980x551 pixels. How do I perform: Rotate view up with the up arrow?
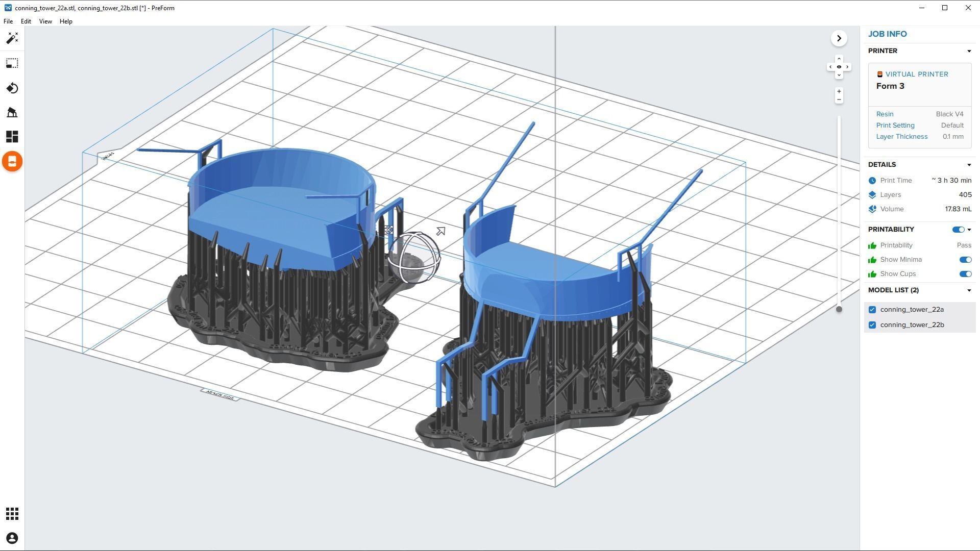pyautogui.click(x=839, y=59)
